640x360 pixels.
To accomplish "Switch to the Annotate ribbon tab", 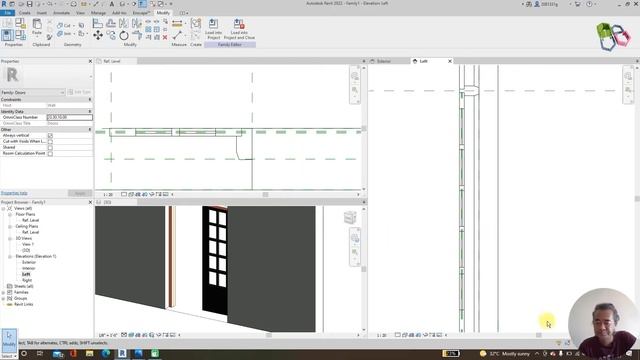I will click(62, 13).
